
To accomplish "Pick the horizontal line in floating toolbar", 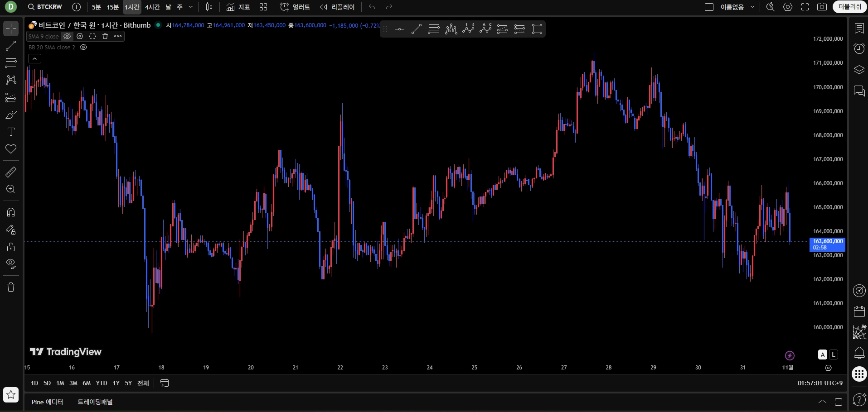I will tap(399, 29).
